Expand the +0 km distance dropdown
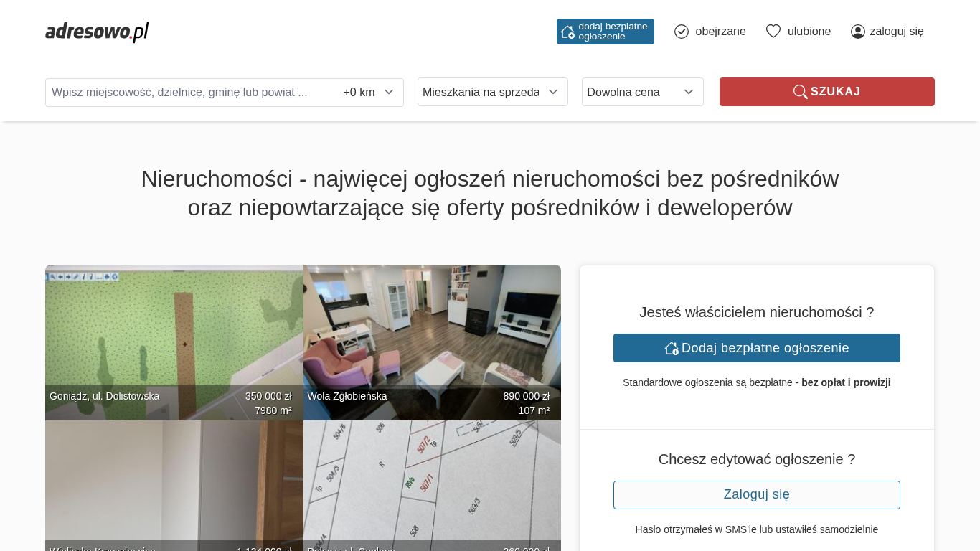This screenshot has width=980, height=551. click(x=369, y=93)
